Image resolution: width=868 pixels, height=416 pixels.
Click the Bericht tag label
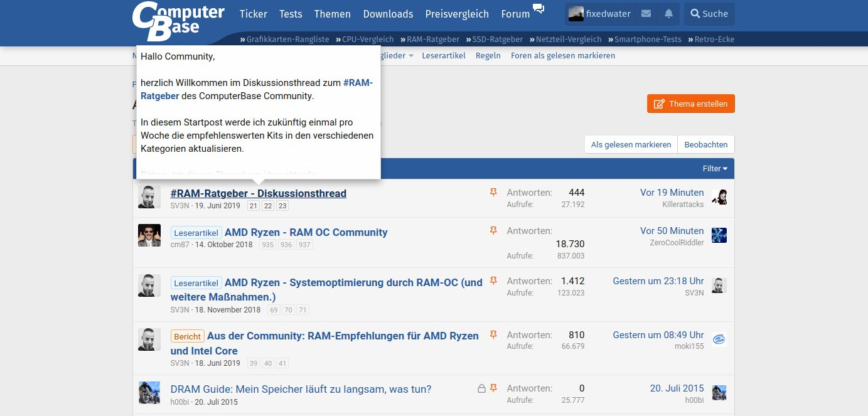[188, 336]
